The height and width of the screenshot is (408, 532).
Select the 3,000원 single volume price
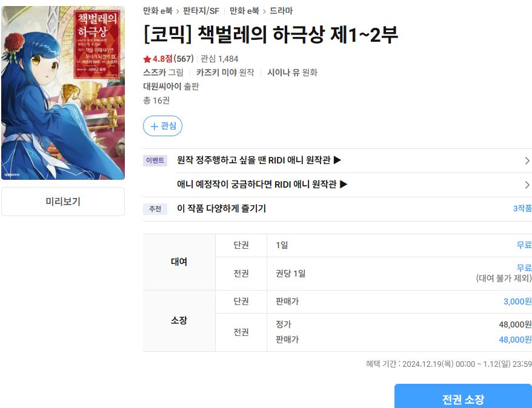(x=517, y=301)
